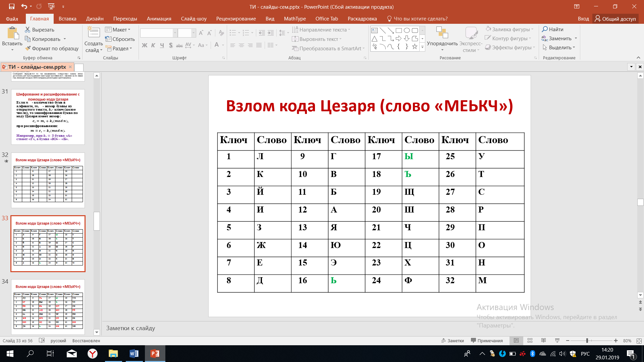This screenshot has width=644, height=362.
Task: Click the New Slide (Создать слайд) icon
Action: click(94, 33)
